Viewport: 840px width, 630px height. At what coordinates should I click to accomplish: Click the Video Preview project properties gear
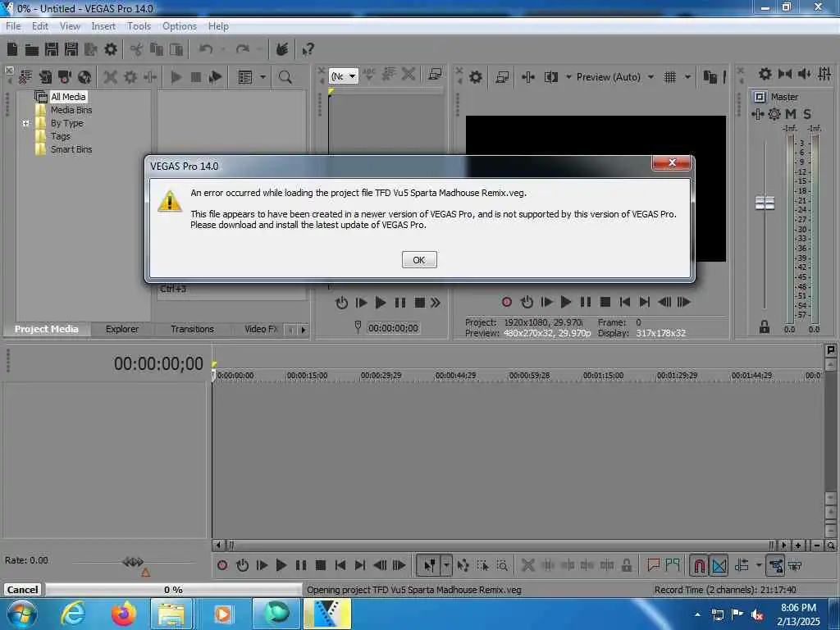pos(475,77)
